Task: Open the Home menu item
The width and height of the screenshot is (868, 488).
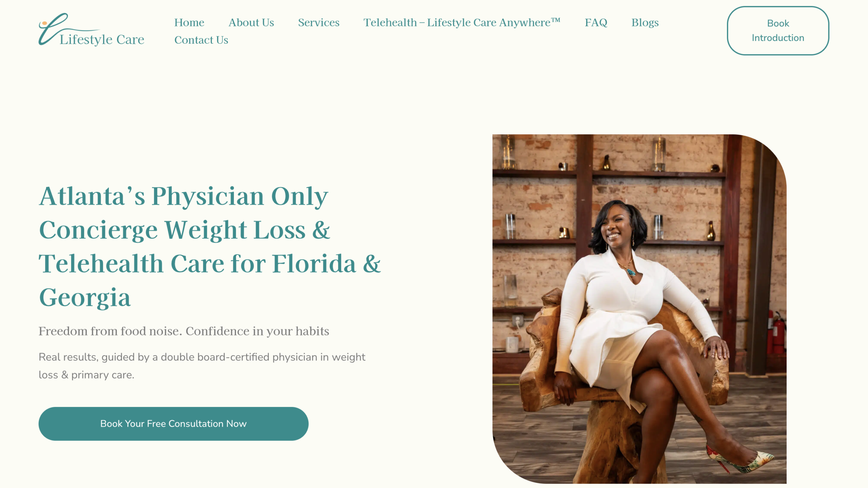Action: tap(189, 22)
